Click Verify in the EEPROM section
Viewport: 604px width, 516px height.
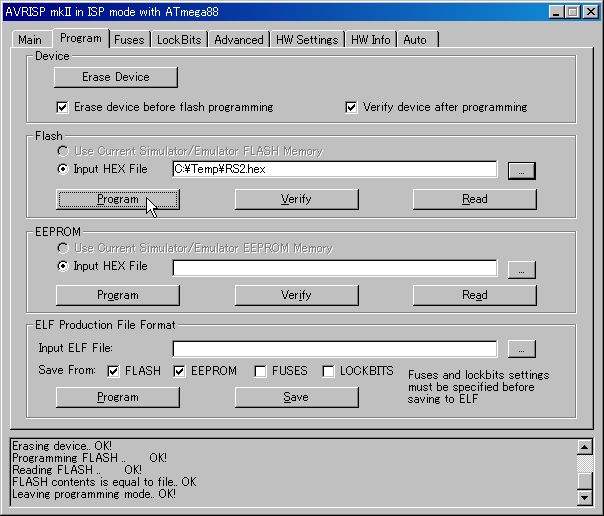(297, 295)
